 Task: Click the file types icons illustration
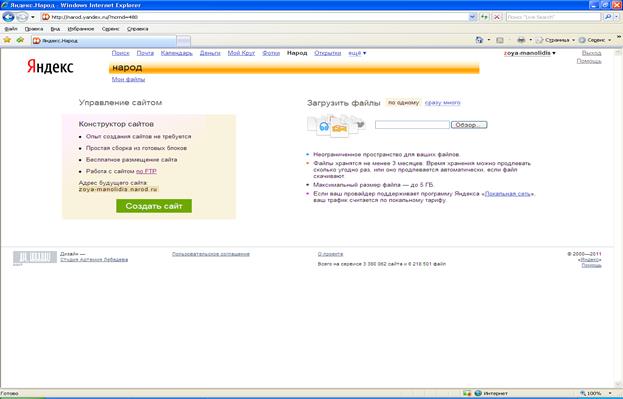pos(336,126)
